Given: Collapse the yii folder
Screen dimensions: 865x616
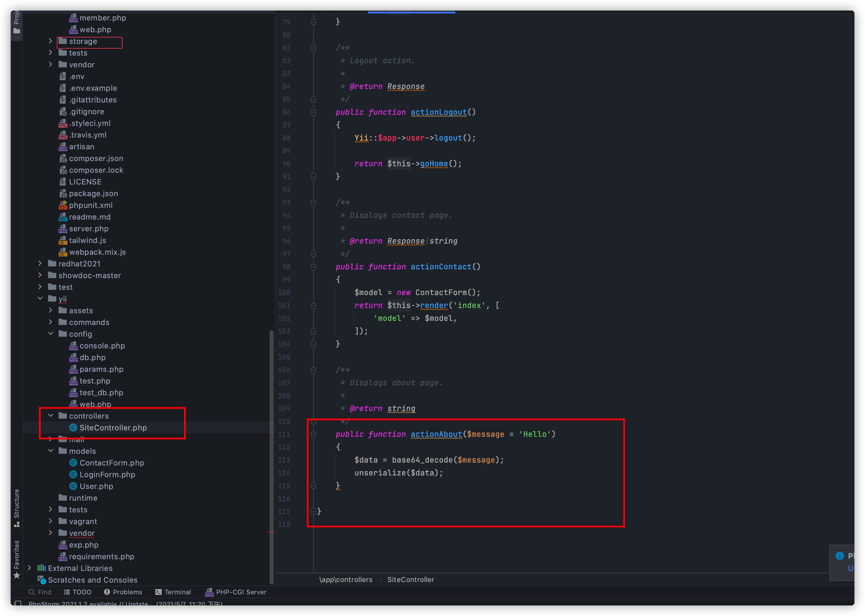Looking at the screenshot, I should (x=40, y=299).
